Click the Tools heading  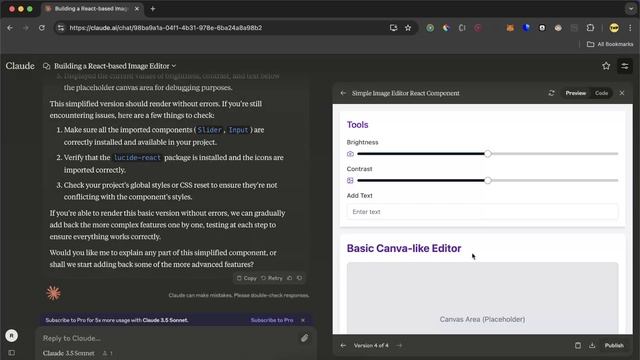point(358,124)
